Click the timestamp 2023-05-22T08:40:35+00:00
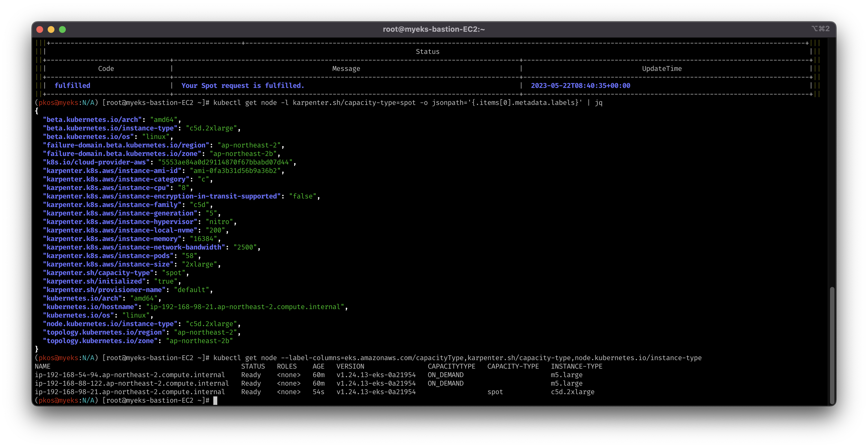The width and height of the screenshot is (868, 448). coord(580,86)
